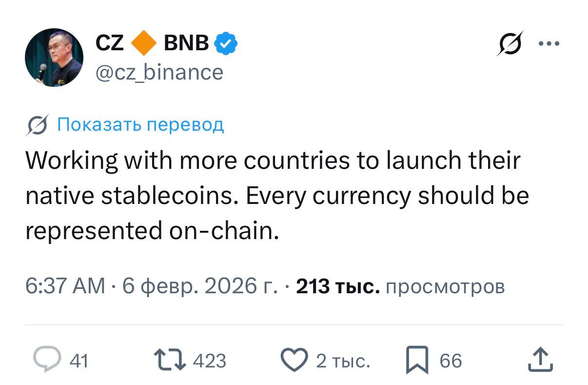Click the repost count 423

click(211, 361)
